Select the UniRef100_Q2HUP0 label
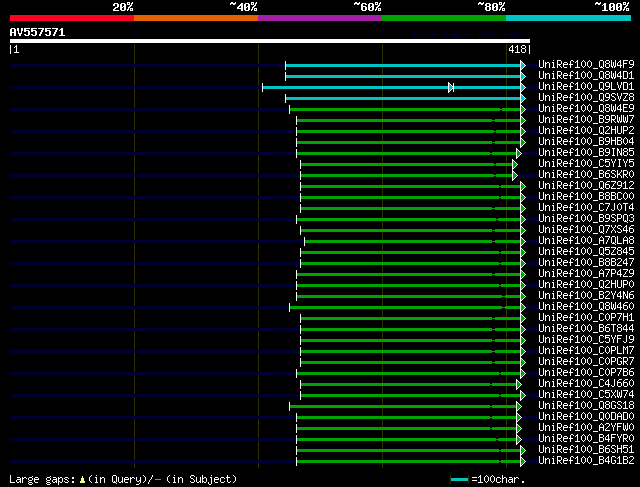Screen dimensions: 640x487 click(586, 285)
